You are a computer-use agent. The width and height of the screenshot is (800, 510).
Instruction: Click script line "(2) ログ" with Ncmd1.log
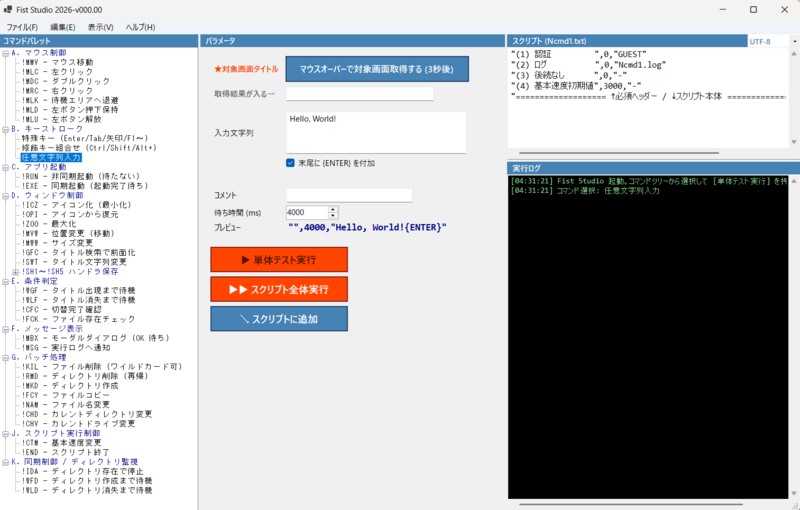(x=589, y=65)
